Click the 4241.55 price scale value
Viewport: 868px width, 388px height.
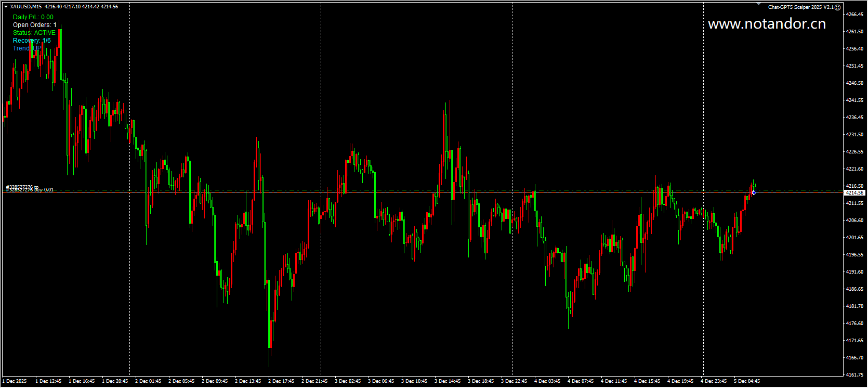[x=854, y=100]
